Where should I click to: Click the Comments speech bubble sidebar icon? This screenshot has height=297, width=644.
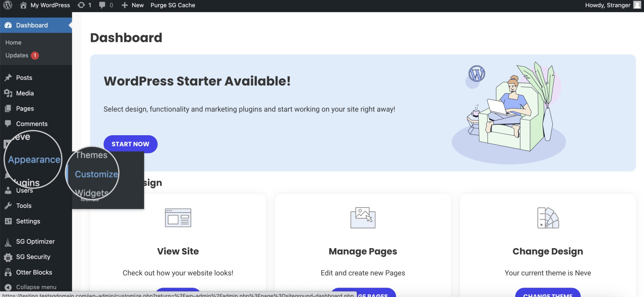(8, 123)
